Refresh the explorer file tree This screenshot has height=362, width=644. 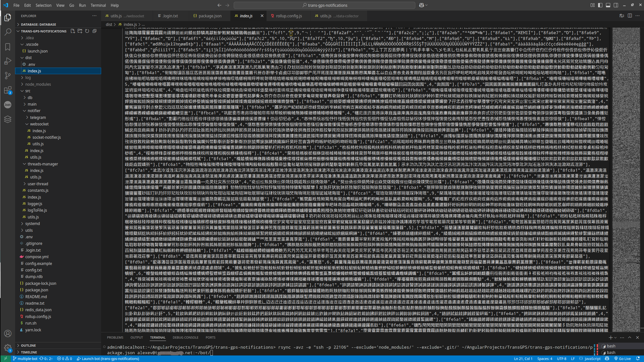[87, 31]
